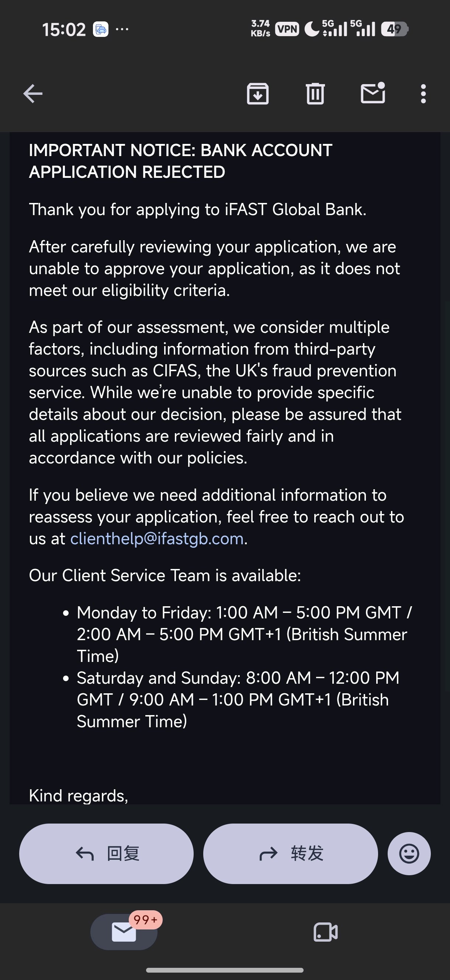Switch to the Mail tab with 99+ badge
450x980 pixels.
tap(124, 932)
